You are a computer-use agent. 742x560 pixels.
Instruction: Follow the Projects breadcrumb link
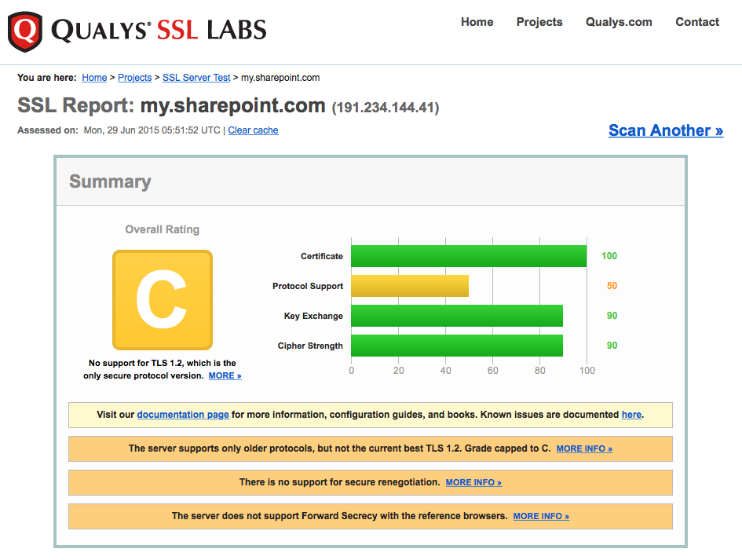135,78
